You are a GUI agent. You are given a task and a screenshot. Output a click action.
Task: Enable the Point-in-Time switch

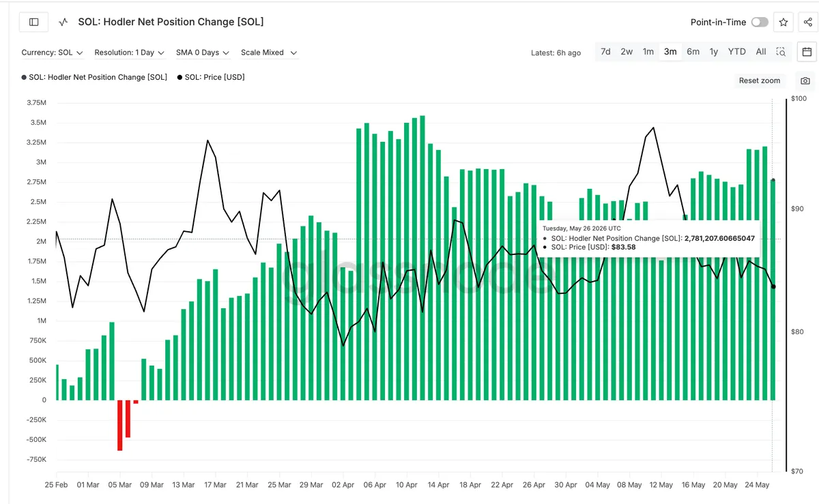coord(760,23)
